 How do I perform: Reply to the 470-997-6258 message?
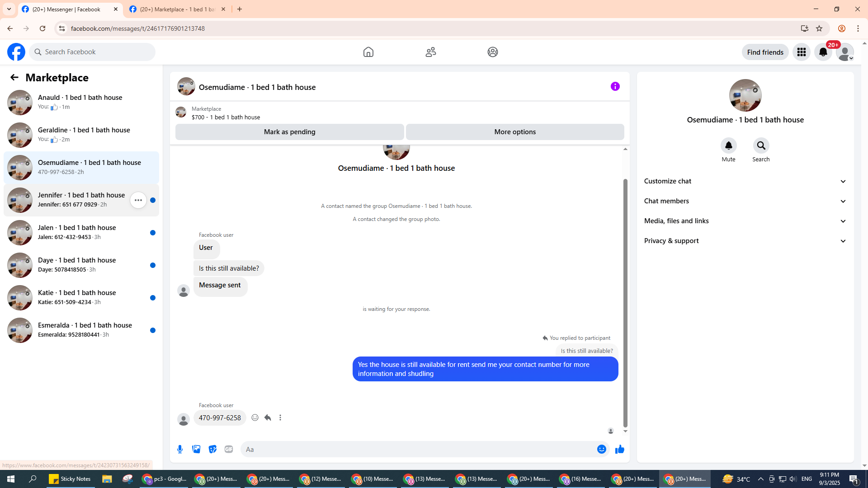pyautogui.click(x=268, y=418)
